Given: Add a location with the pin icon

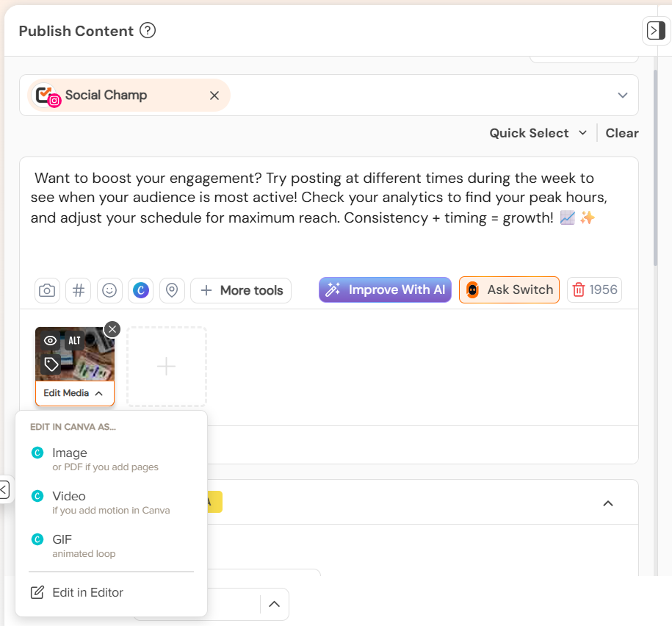Looking at the screenshot, I should click(x=172, y=291).
